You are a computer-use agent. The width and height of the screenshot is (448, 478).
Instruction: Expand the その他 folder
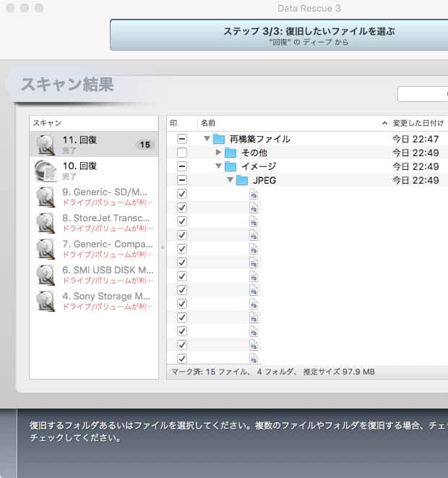[x=219, y=153]
